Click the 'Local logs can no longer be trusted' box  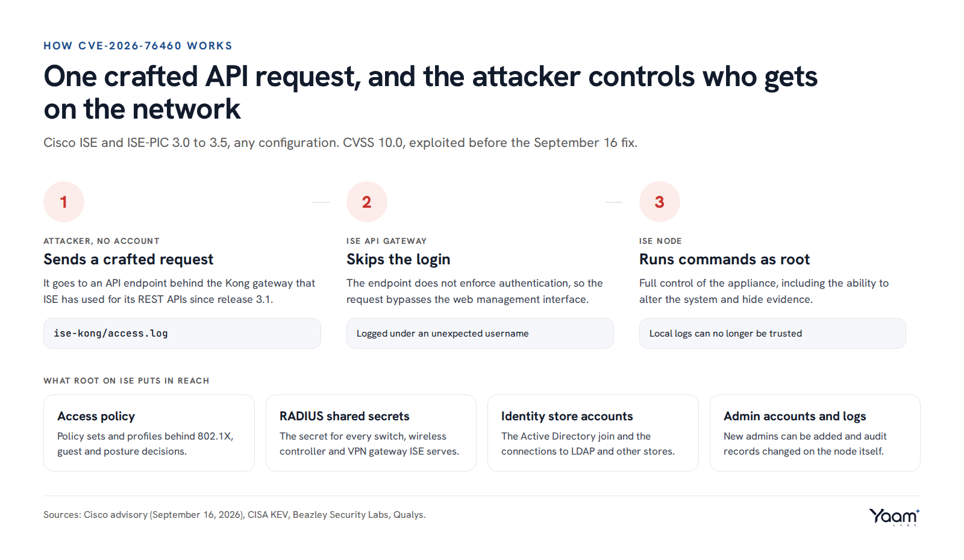coord(772,333)
